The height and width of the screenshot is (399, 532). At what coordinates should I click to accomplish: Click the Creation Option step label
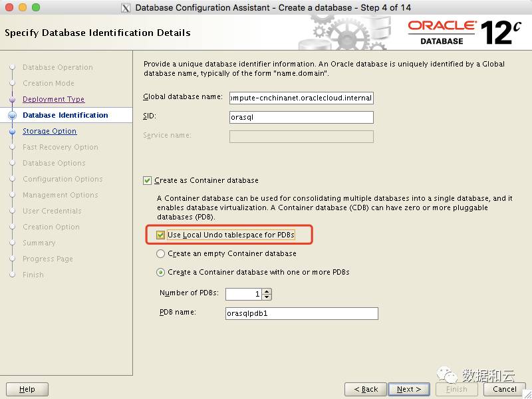coord(51,227)
